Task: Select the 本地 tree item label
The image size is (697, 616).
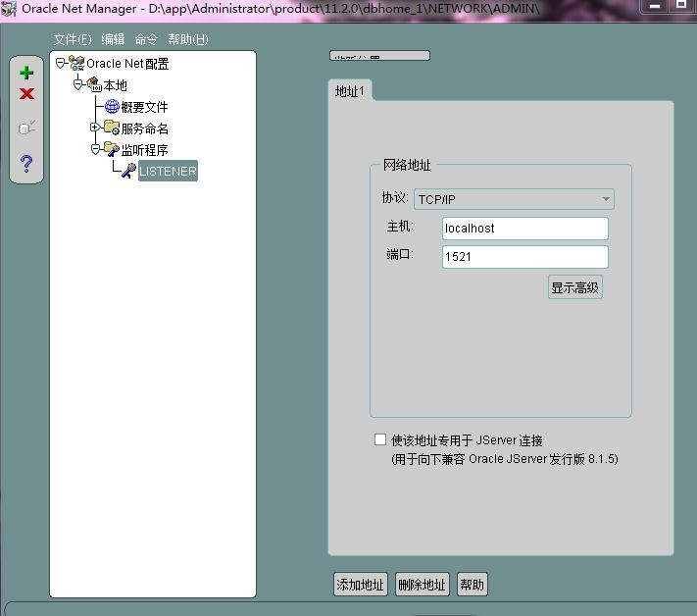Action: coord(116,85)
